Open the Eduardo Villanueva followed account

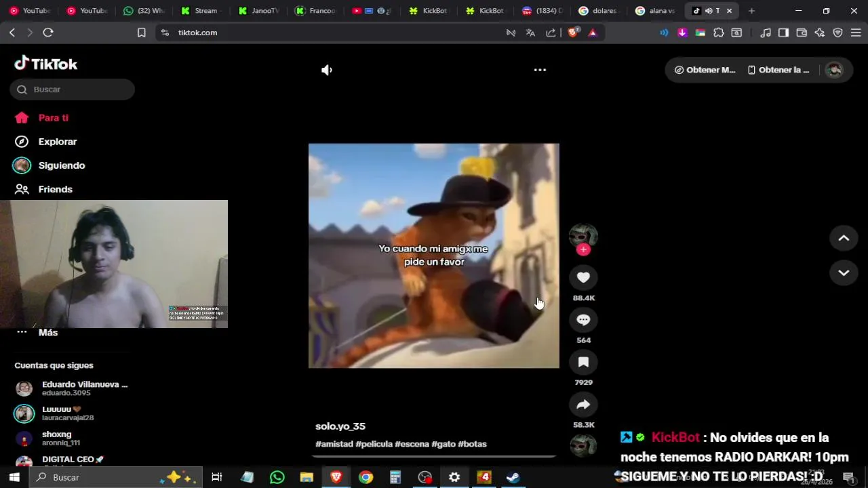[x=72, y=388]
